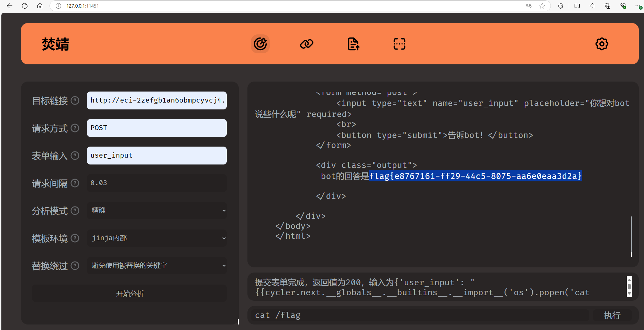Show help for 请求间隔 question mark
644x330 pixels.
75,183
